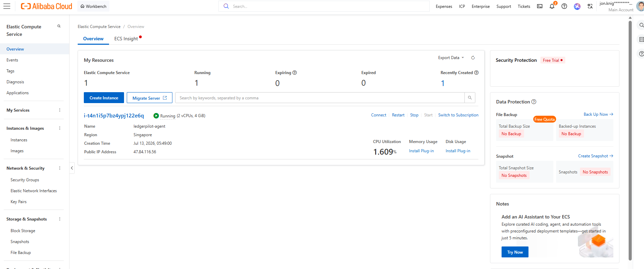Viewport: 644px width, 269px height.
Task: Open instance i-t4n1i5p7bz4ypj122e6q details
Action: [114, 115]
